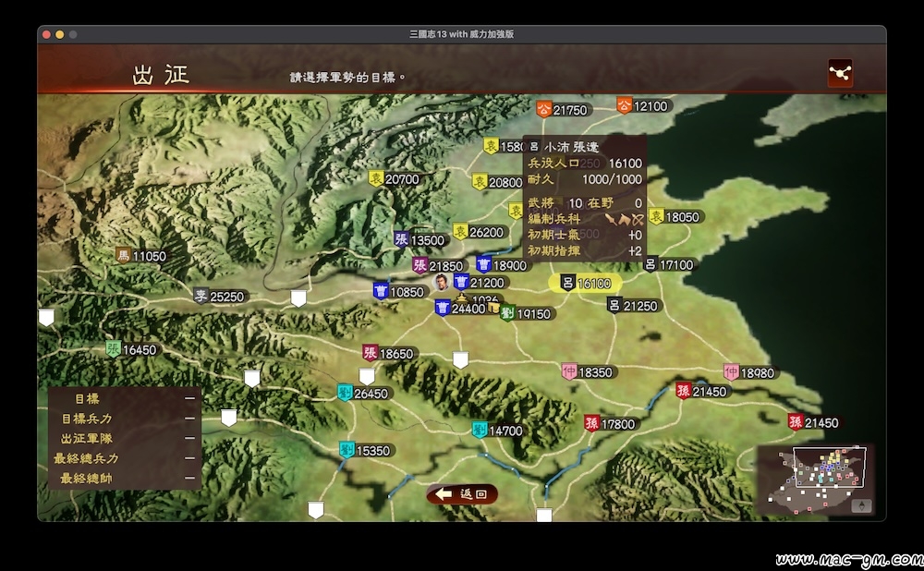Select the 呂 city with 17100 troops

pos(669,264)
